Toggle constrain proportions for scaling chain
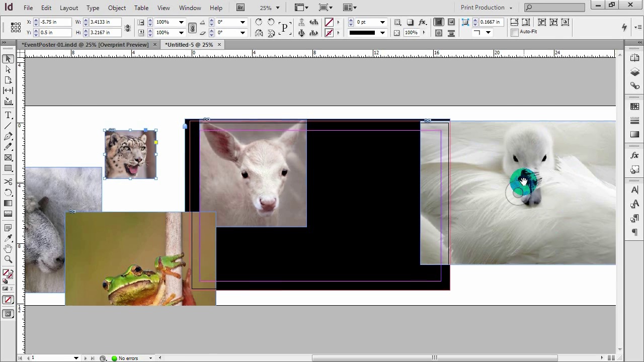Screen dimensions: 644x362 [192, 28]
